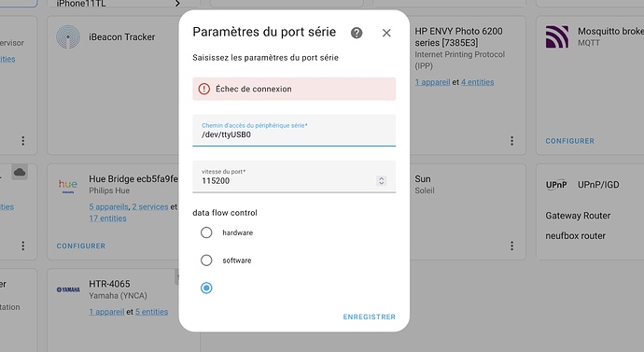Open the HP ENVY Photo card menu
The image size is (644, 352).
click(511, 141)
